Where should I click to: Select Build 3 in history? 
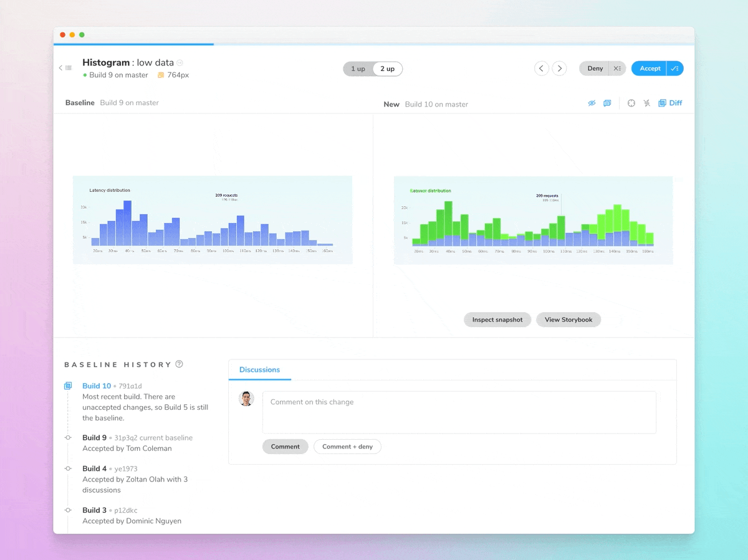(95, 510)
